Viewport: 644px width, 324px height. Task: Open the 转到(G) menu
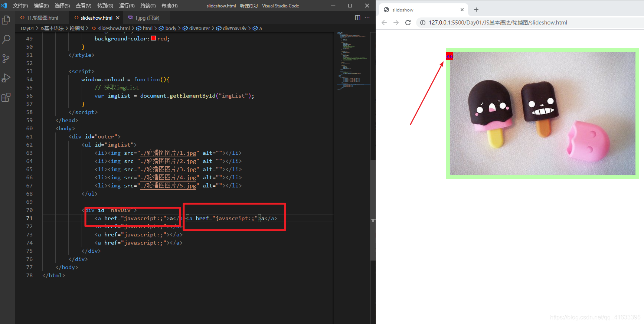(105, 6)
